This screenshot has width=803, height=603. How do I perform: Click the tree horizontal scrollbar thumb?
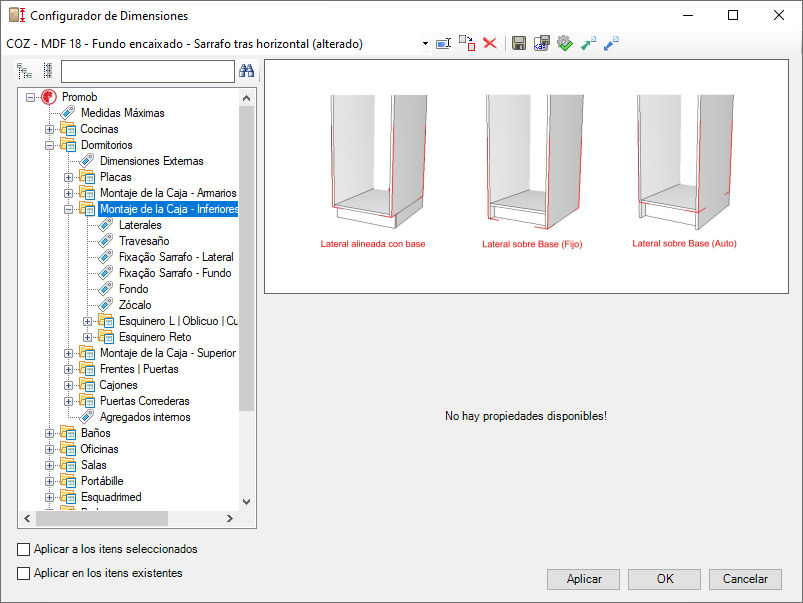click(102, 518)
